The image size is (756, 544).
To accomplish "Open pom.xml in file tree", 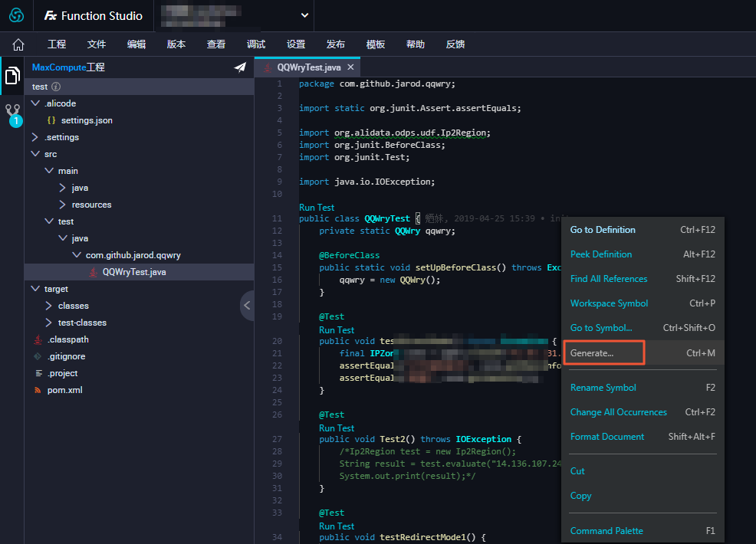I will click(x=64, y=390).
